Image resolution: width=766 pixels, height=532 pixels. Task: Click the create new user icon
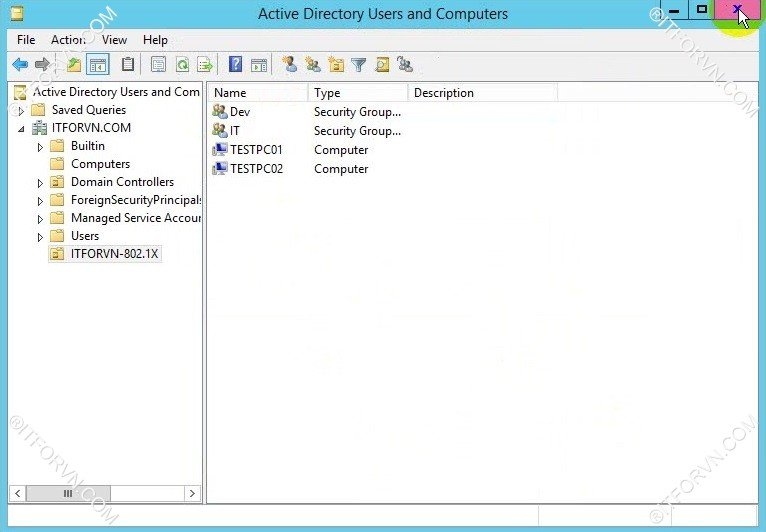290,65
